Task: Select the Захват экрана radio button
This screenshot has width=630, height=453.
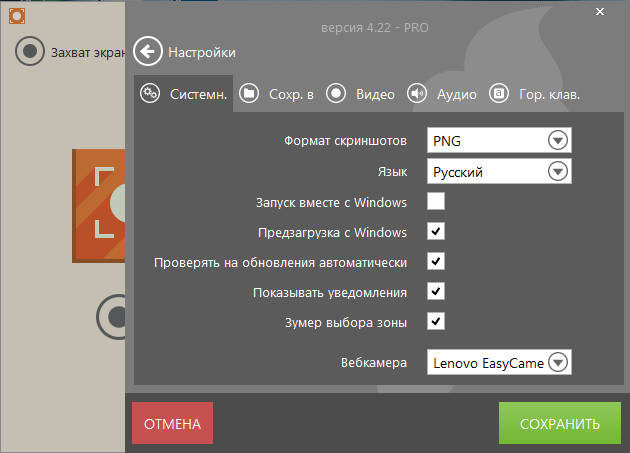Action: coord(30,51)
